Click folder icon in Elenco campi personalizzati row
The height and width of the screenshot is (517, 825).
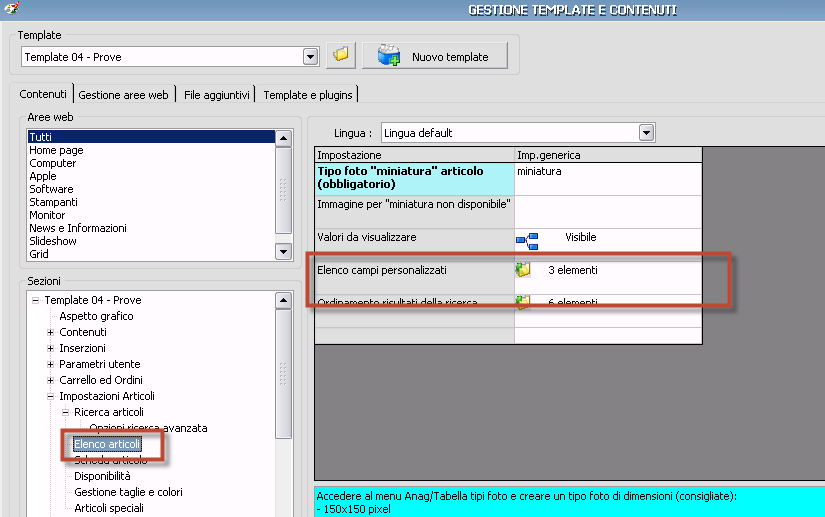pyautogui.click(x=522, y=270)
